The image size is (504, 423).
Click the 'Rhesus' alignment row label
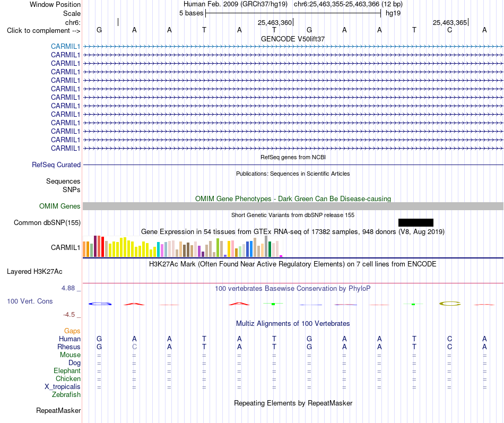point(69,347)
